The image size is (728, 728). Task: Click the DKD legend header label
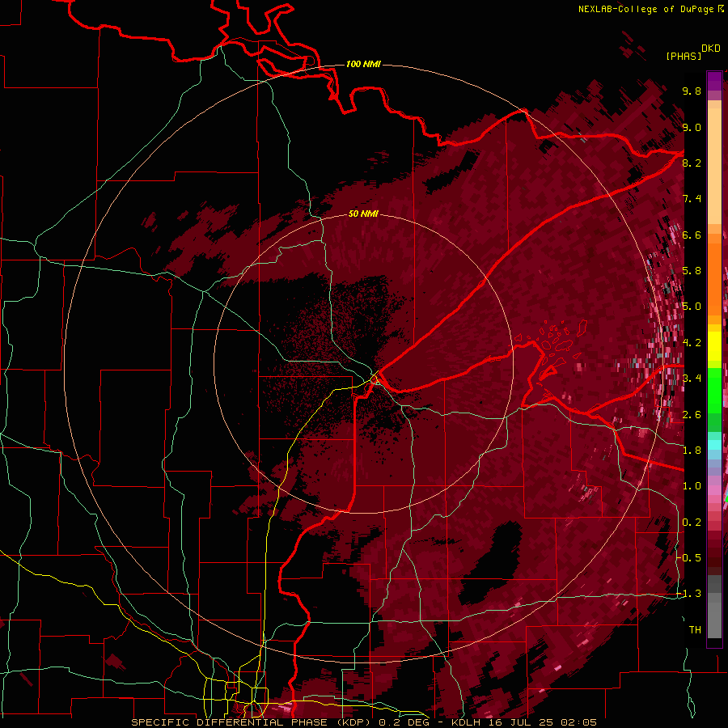click(x=710, y=49)
